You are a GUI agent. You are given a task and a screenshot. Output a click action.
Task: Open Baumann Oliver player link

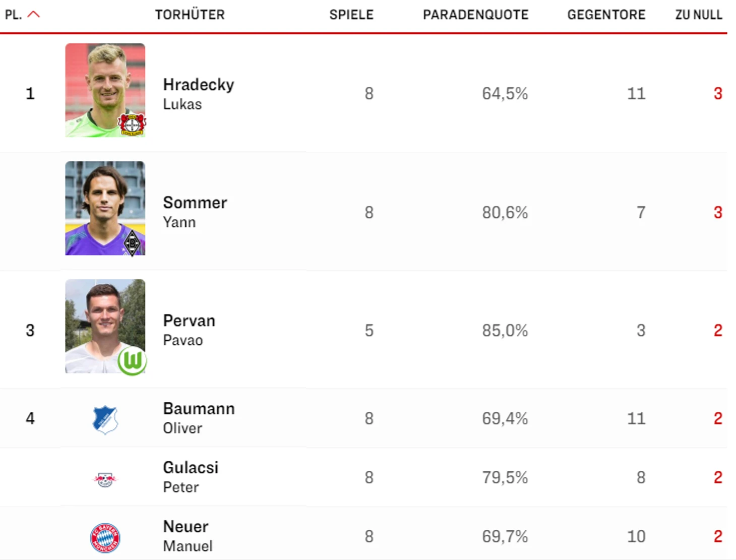click(x=199, y=418)
